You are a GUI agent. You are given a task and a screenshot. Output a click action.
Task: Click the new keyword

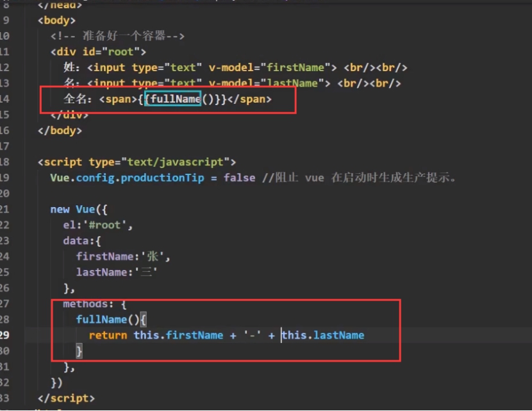coord(60,210)
